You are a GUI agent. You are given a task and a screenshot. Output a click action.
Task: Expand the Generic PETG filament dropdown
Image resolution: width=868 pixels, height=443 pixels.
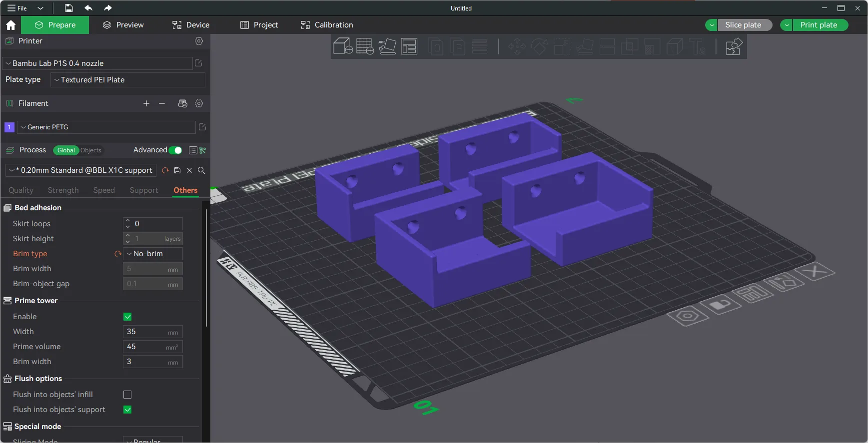[106, 127]
